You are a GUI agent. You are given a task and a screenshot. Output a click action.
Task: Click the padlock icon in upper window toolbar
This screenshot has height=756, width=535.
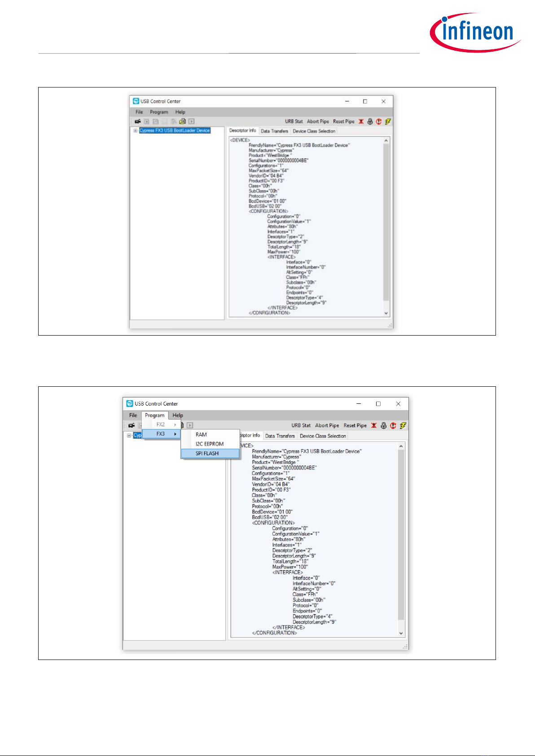(370, 122)
